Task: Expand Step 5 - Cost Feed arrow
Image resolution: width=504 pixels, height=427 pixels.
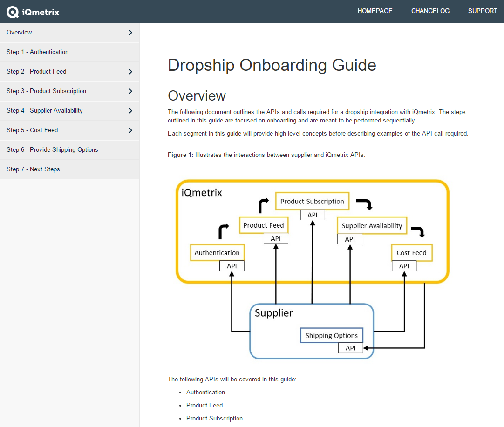Action: (130, 130)
